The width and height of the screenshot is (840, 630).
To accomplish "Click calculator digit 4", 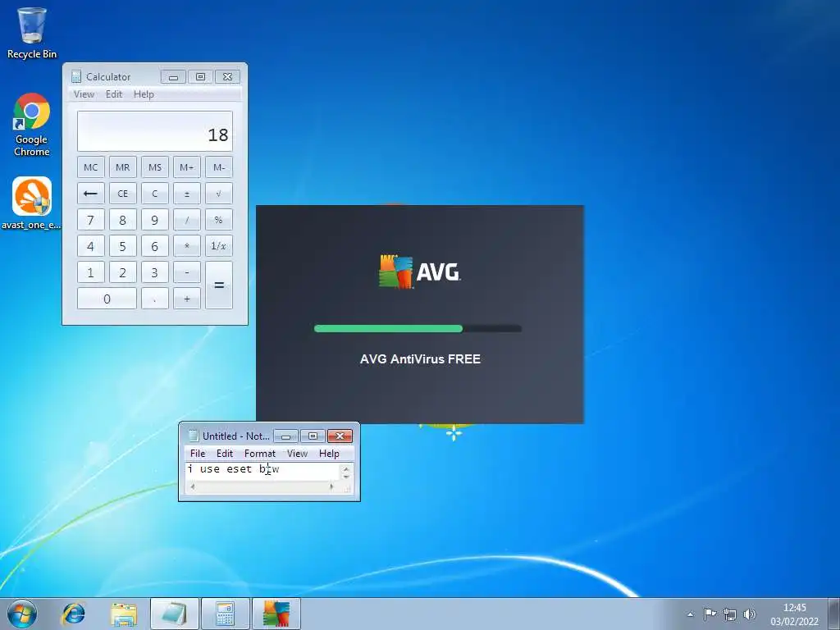I will point(90,246).
